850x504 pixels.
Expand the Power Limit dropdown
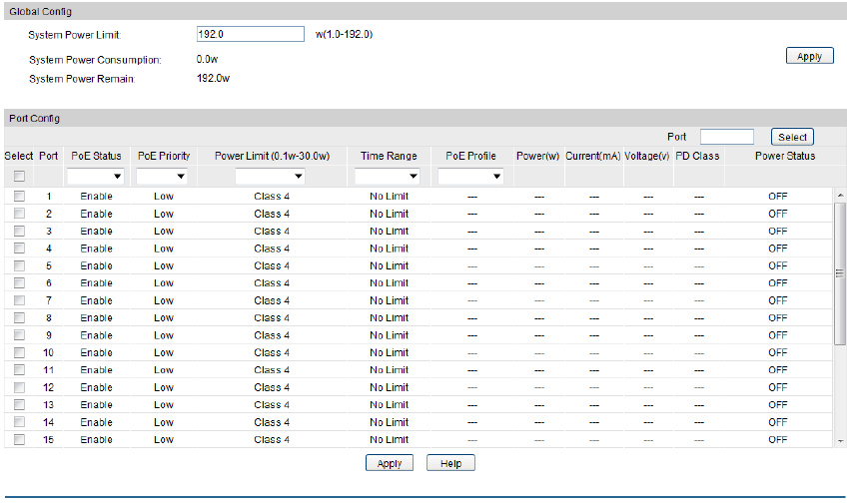(x=270, y=176)
